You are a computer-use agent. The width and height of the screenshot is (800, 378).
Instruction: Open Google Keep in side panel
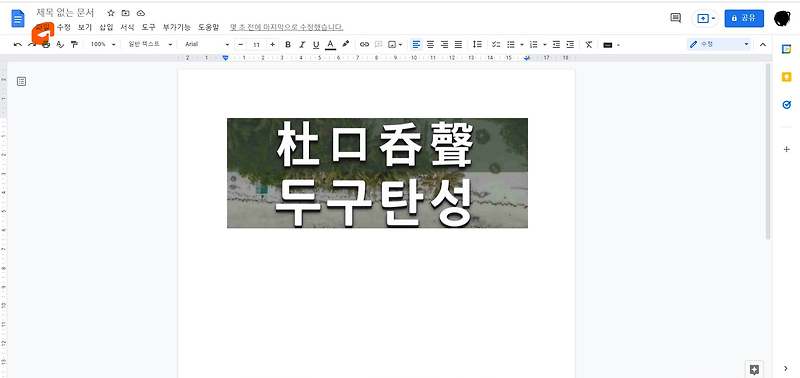tap(786, 77)
